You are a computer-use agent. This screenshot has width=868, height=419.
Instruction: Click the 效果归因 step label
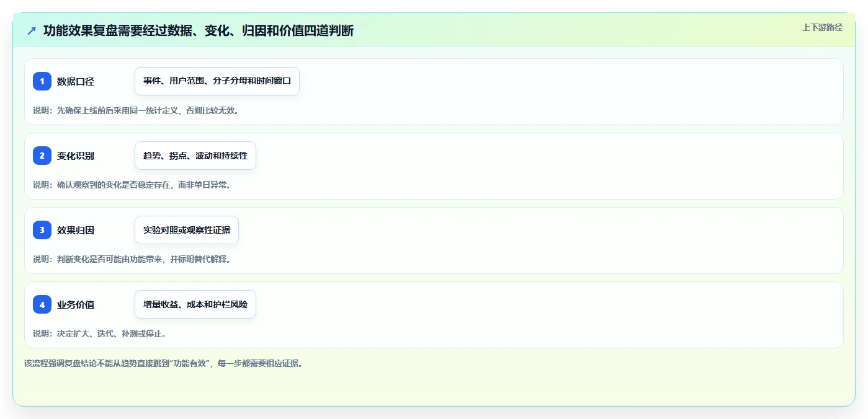(x=76, y=230)
